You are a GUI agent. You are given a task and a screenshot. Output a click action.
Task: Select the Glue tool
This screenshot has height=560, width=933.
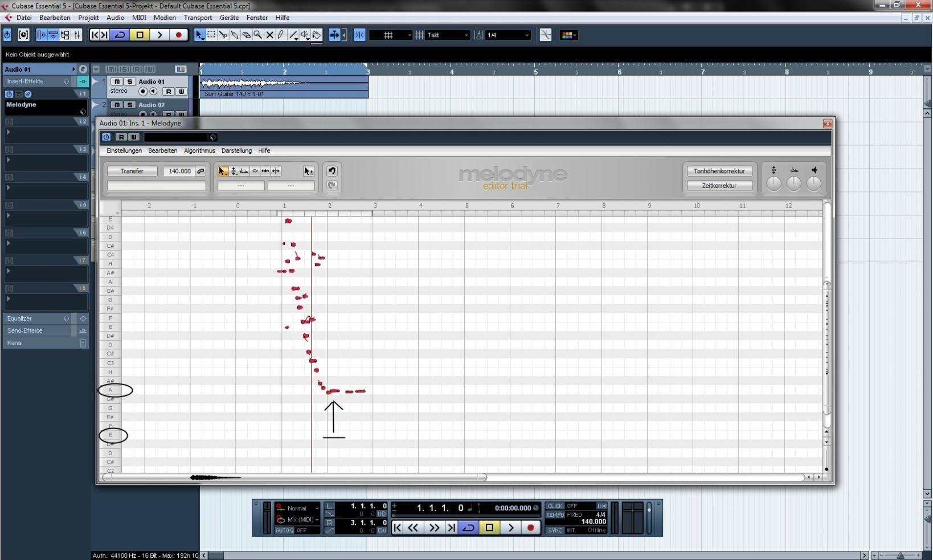pos(234,35)
